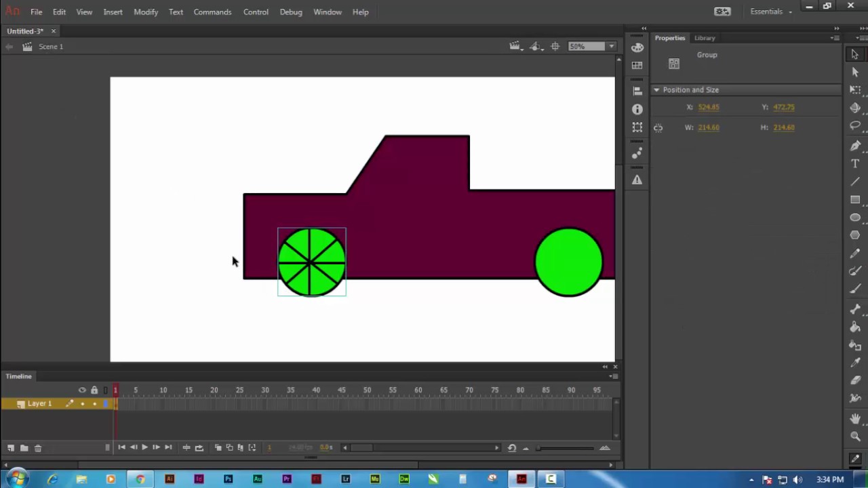Image resolution: width=868 pixels, height=488 pixels.
Task: Switch to the Library tab
Action: (705, 38)
